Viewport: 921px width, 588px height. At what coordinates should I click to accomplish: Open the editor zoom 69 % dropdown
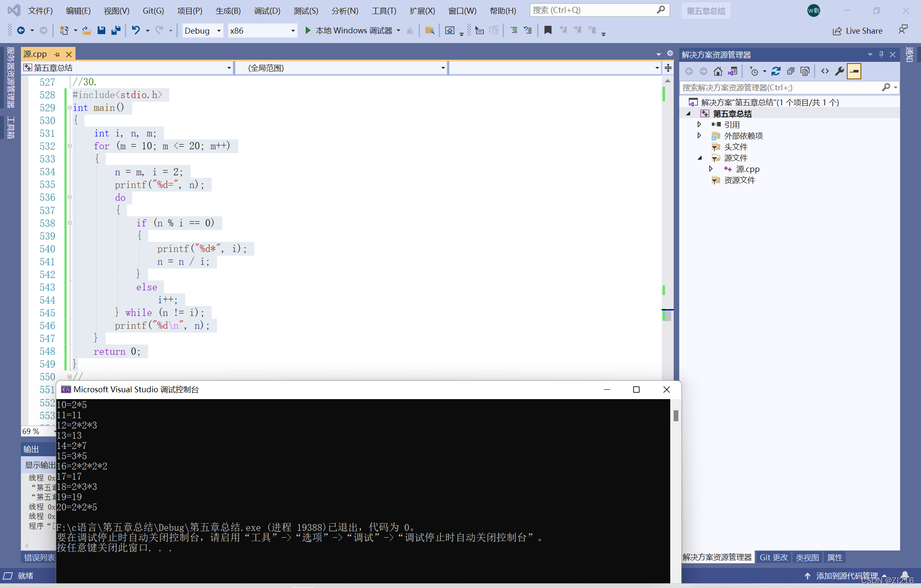(x=38, y=431)
